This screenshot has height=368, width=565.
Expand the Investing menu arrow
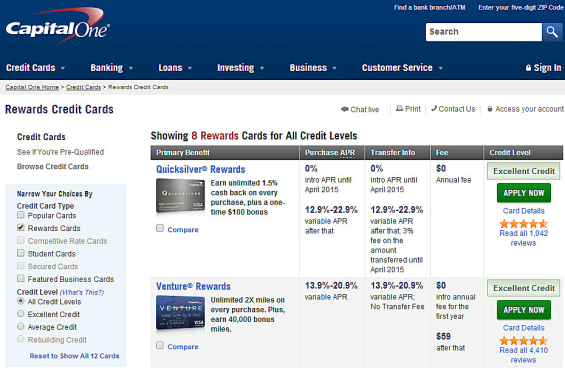262,68
